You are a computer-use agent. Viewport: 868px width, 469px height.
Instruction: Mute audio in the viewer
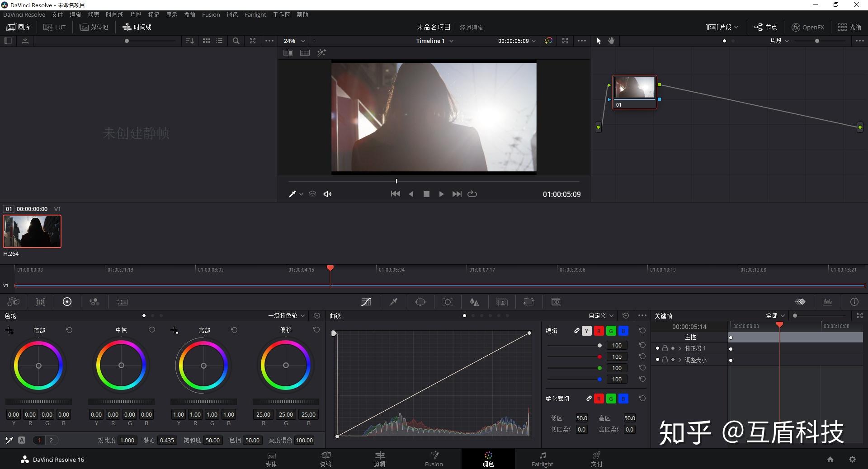(x=327, y=194)
